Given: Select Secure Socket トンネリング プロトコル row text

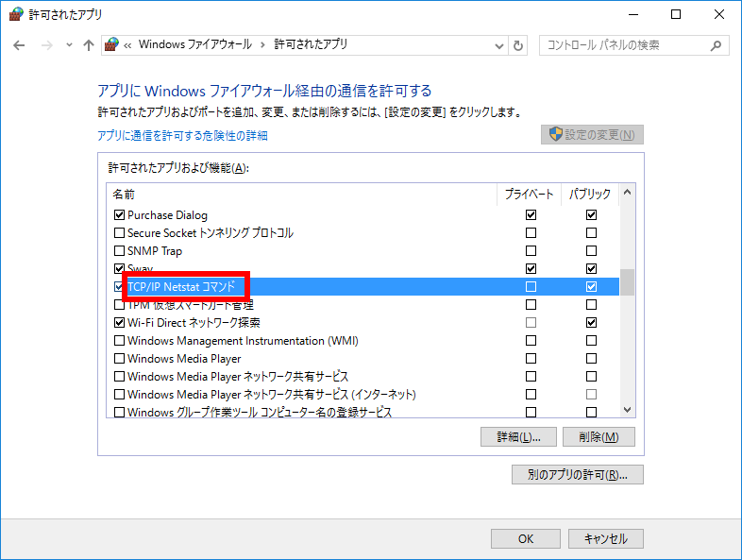Looking at the screenshot, I should coord(211,233).
